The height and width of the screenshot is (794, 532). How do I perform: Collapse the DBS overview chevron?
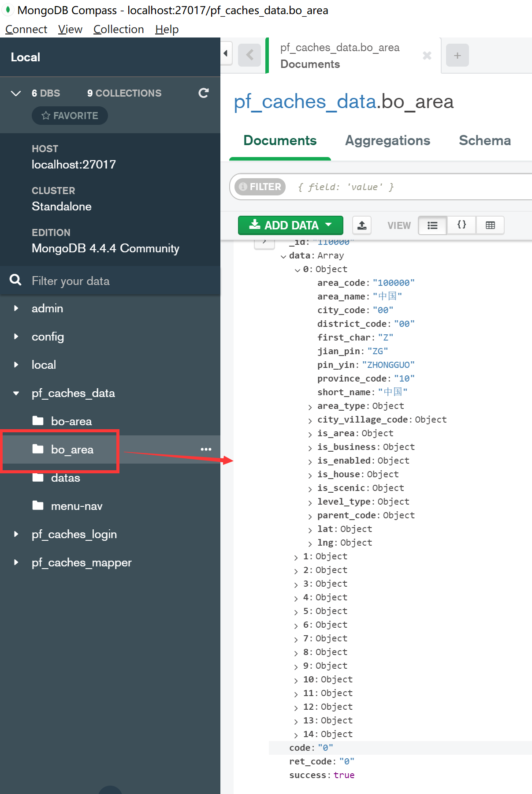pos(16,93)
